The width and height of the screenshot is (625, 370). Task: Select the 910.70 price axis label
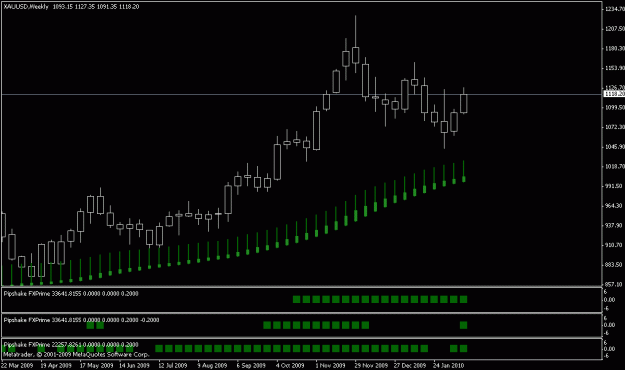[x=613, y=245]
